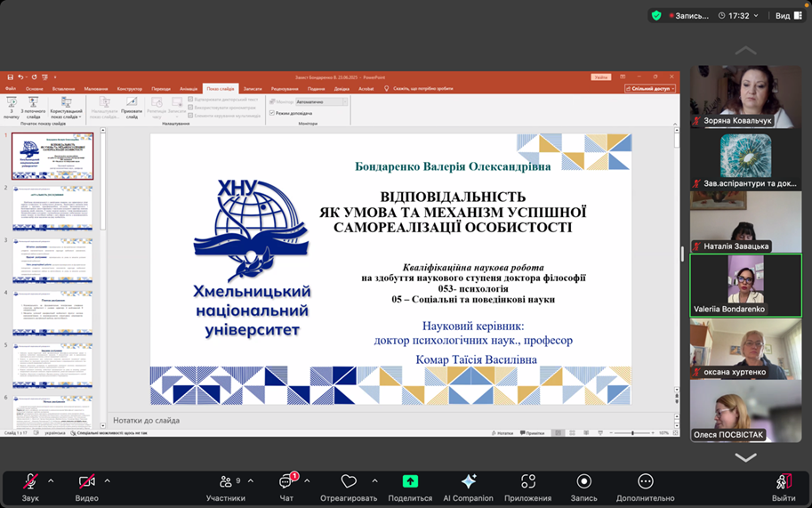Screen dimensions: 812x508
Task: Open the Приложения apps icon
Action: [527, 481]
